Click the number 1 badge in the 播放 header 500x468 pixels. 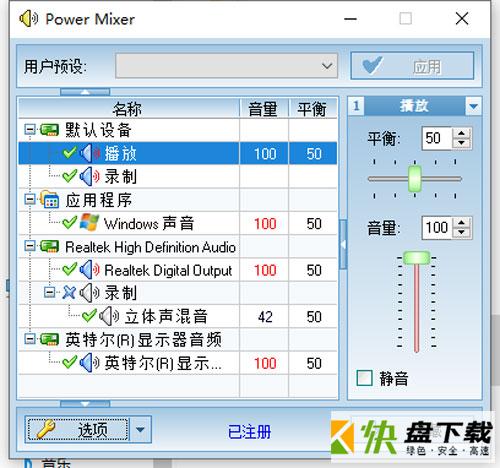point(356,106)
